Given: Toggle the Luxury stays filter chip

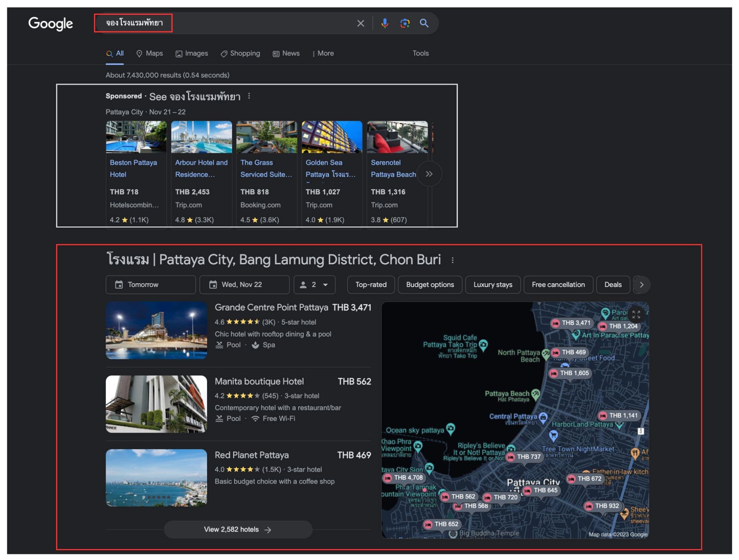Looking at the screenshot, I should 493,285.
